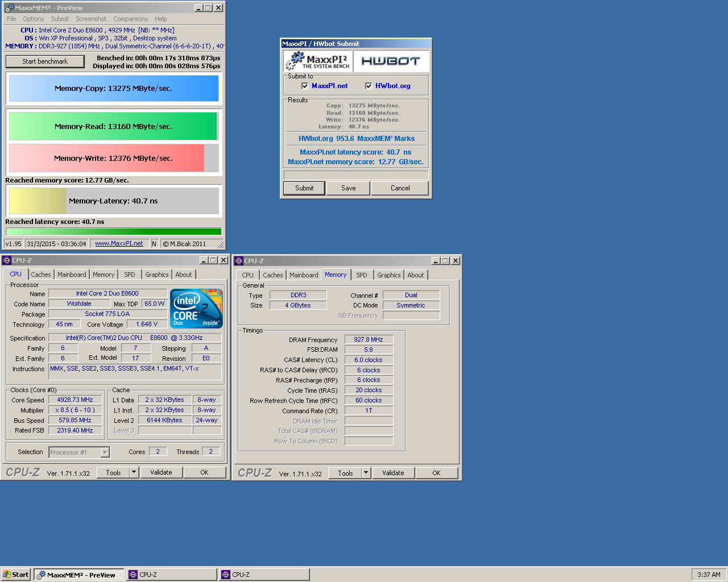Open the Comparisons menu in MaxxMEM²
Viewport: 728px width, 582px height.
pos(131,19)
